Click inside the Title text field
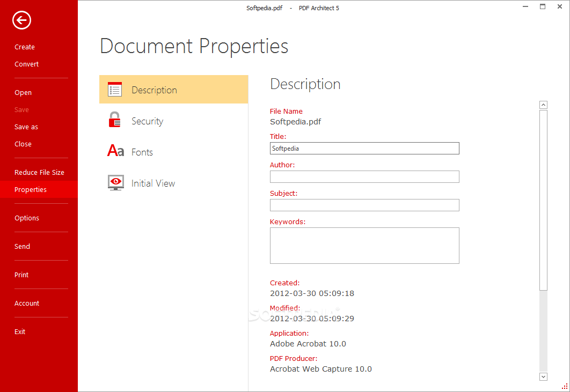The width and height of the screenshot is (570, 392). [364, 148]
